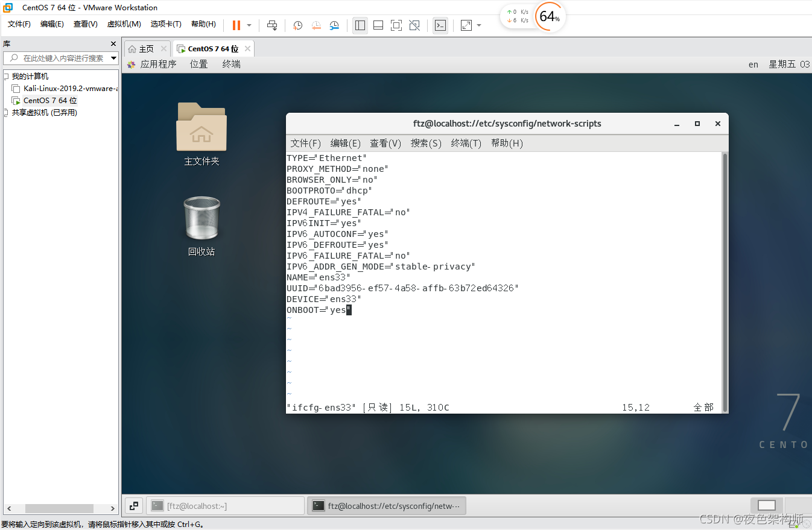
Task: Open the VMware 帮助(H) menu
Action: (203, 24)
